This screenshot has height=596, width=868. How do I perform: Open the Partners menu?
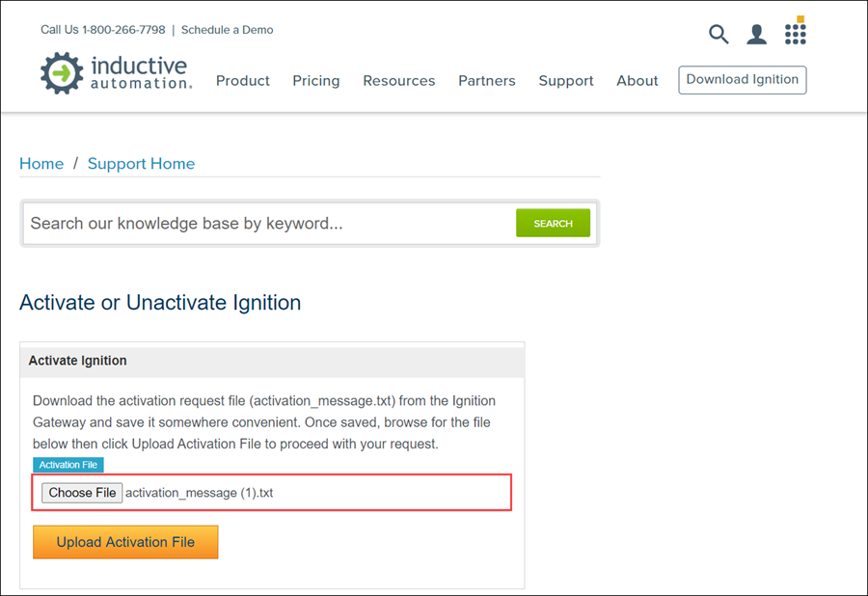487,81
